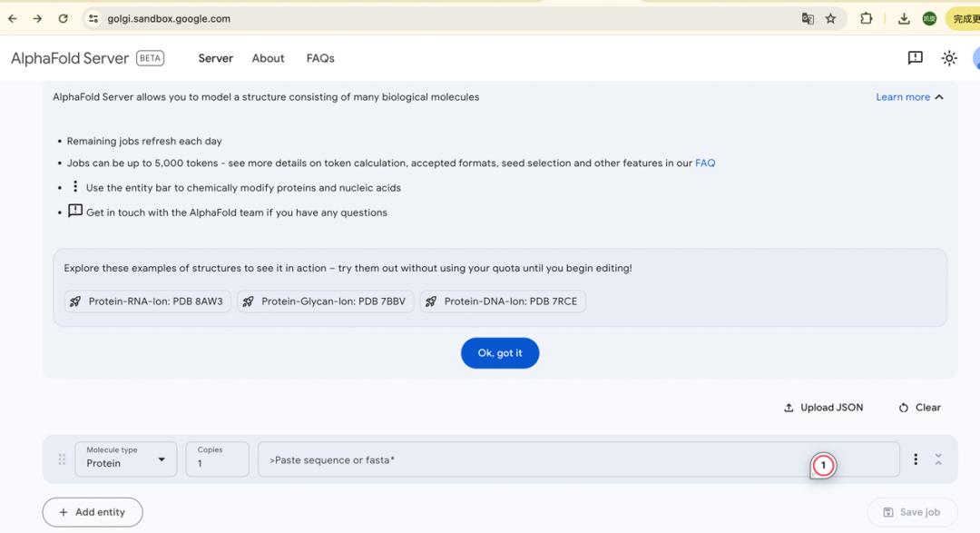Open the About tab
The width and height of the screenshot is (980, 533).
point(268,58)
